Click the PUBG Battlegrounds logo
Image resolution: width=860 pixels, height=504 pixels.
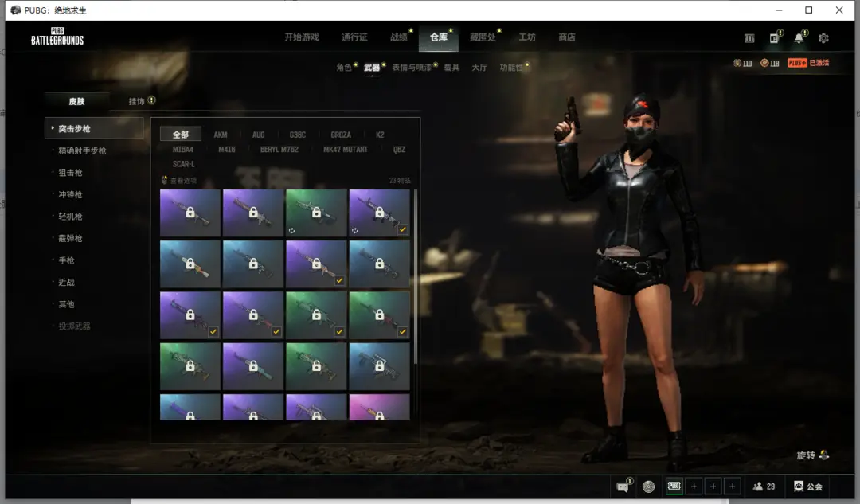[x=57, y=36]
